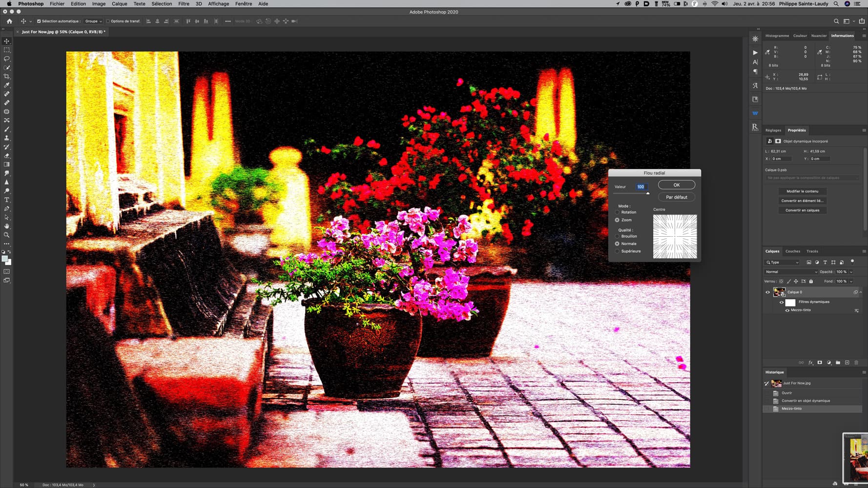Screen dimensions: 868x488
Task: Click the Valeur slider handle
Action: pos(648,194)
